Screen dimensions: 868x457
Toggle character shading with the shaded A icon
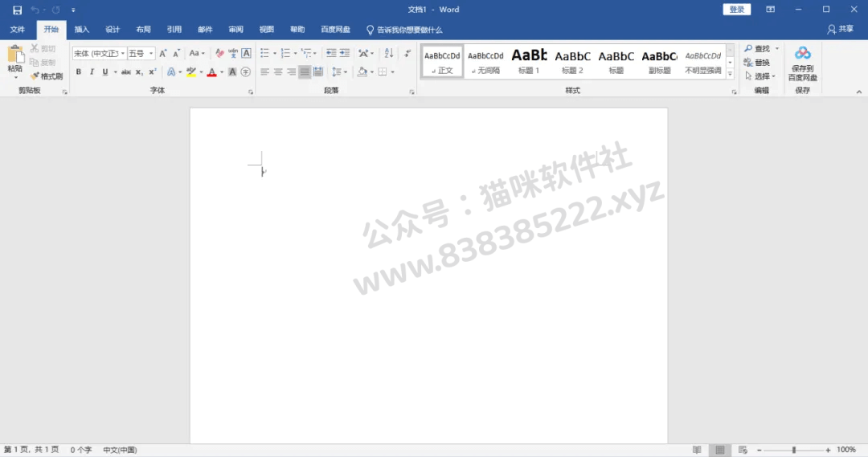point(232,72)
